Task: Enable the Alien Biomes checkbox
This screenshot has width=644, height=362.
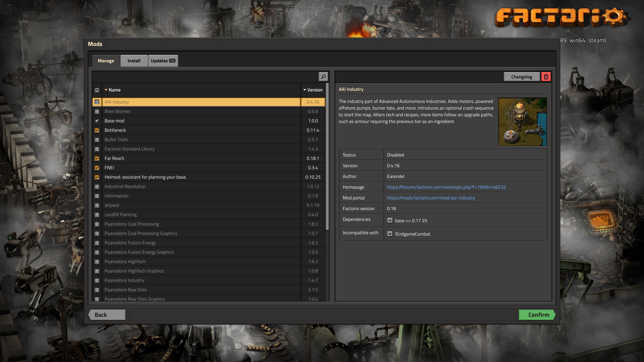Action: 97,111
